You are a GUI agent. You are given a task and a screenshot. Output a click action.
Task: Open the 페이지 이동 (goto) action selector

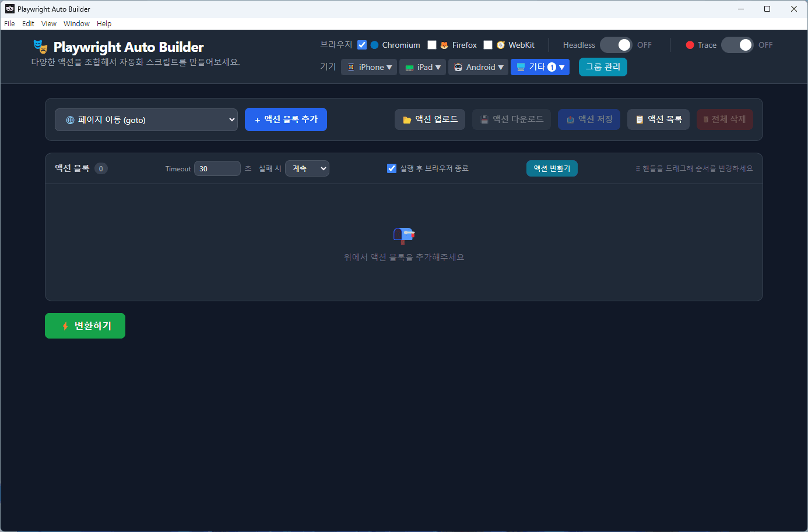pyautogui.click(x=146, y=120)
